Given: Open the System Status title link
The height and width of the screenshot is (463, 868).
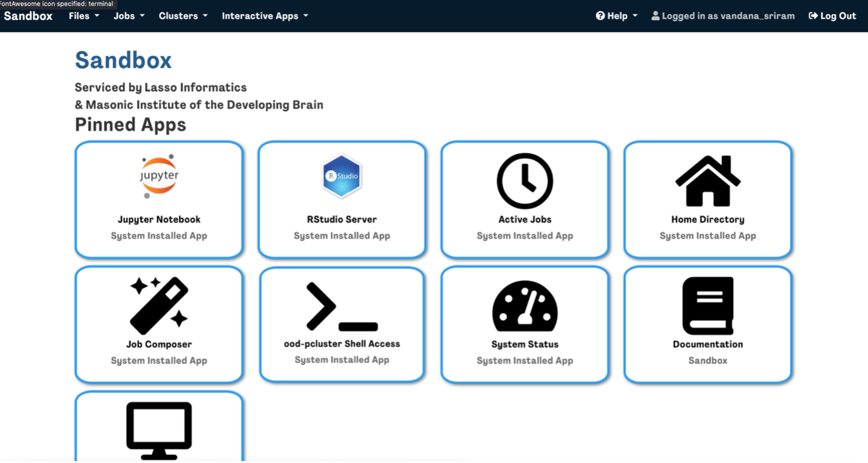Looking at the screenshot, I should [525, 345].
